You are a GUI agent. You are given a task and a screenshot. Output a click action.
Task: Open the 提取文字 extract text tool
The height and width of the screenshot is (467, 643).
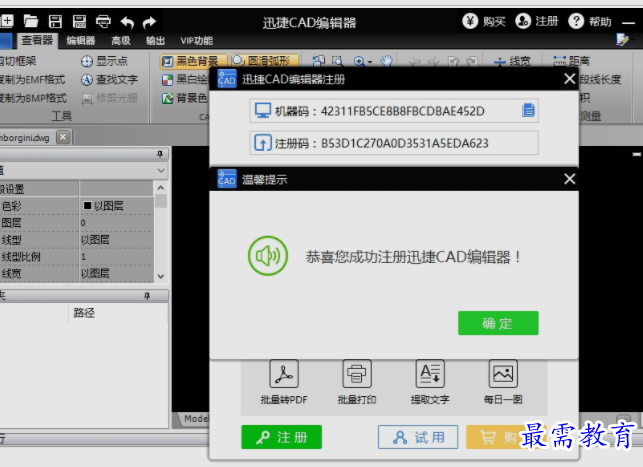pos(430,382)
